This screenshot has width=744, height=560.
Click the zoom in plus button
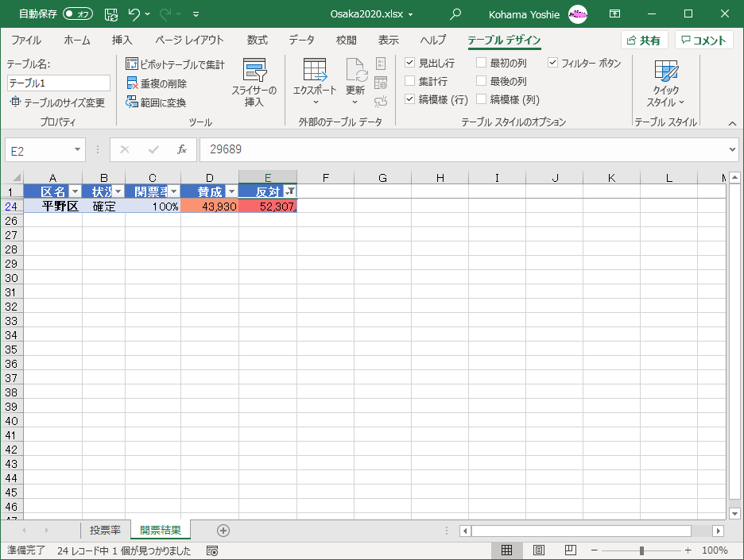click(x=688, y=550)
